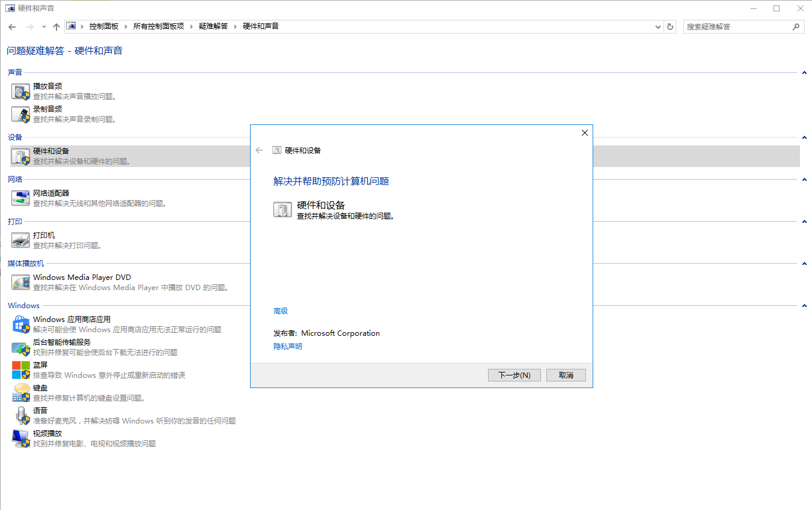Click 后台智能传输服务 link text

(x=62, y=342)
